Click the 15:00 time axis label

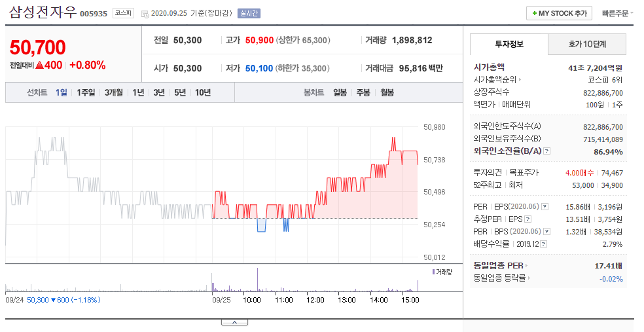pos(410,300)
